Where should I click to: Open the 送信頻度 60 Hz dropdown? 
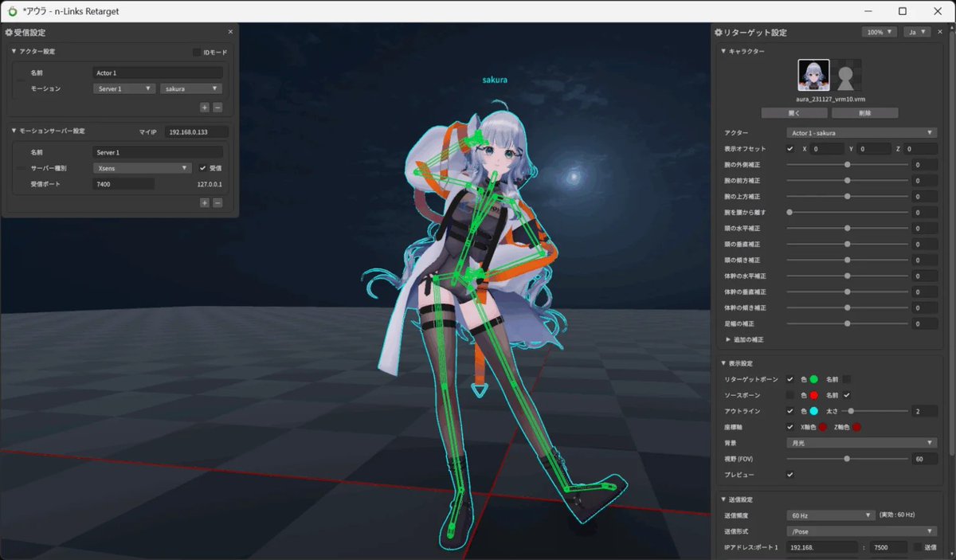pyautogui.click(x=830, y=515)
